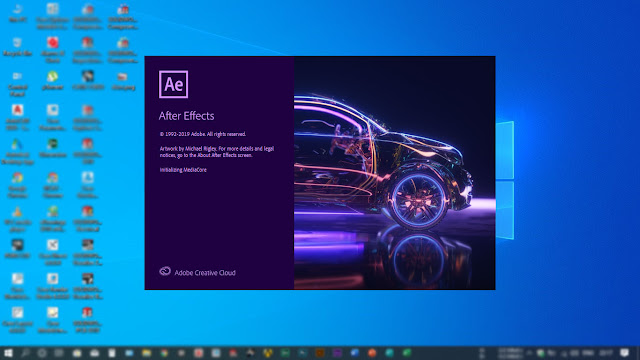Image resolution: width=640 pixels, height=360 pixels.
Task: Click the "Artwork by Michael Rigley" credit text
Action: [x=217, y=152]
